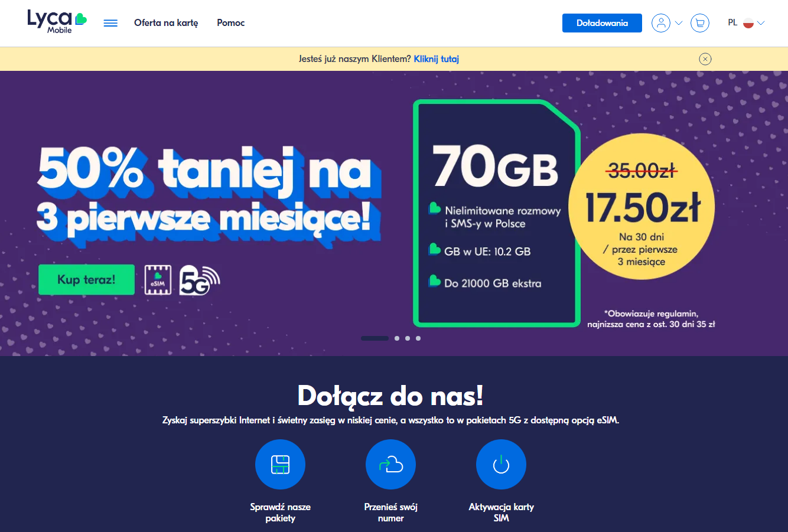Click the Sprawdź nasze pakiety icon

tap(280, 465)
